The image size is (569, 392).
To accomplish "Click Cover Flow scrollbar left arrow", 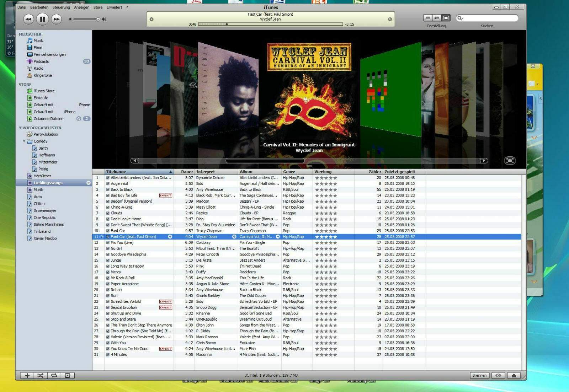I will (134, 161).
